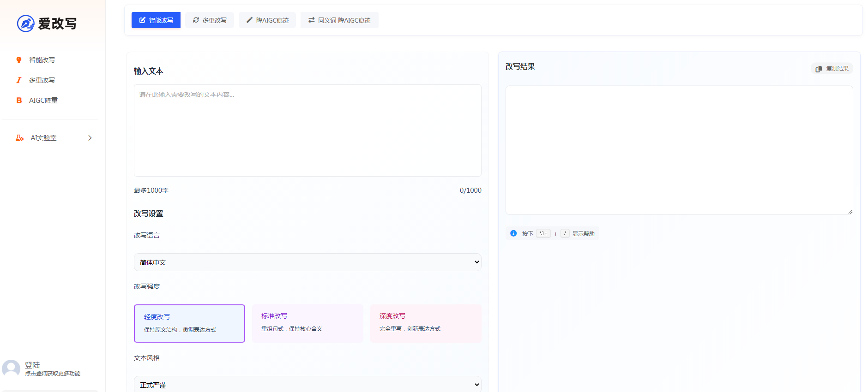
Task: Select the 轻度改写 intensity option
Action: click(189, 323)
